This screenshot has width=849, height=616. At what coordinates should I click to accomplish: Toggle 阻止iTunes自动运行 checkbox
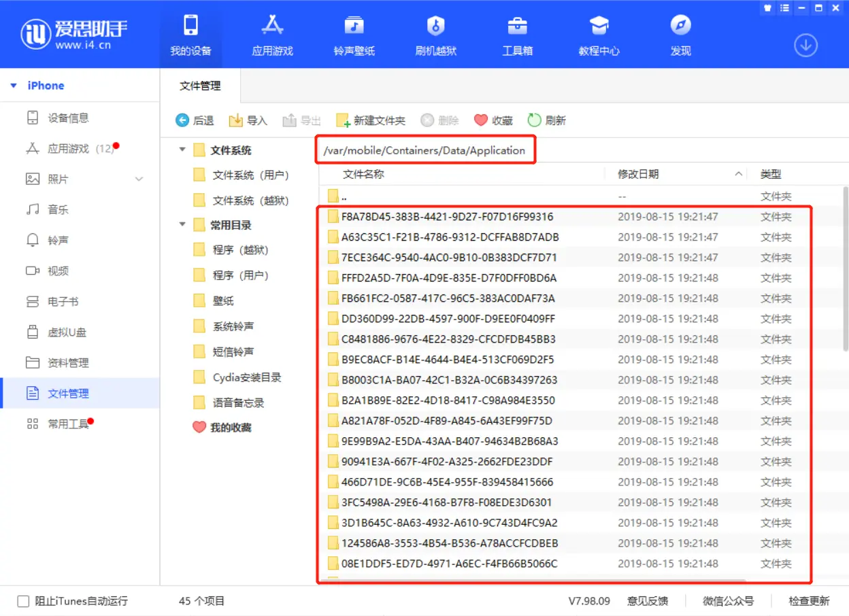(x=23, y=601)
